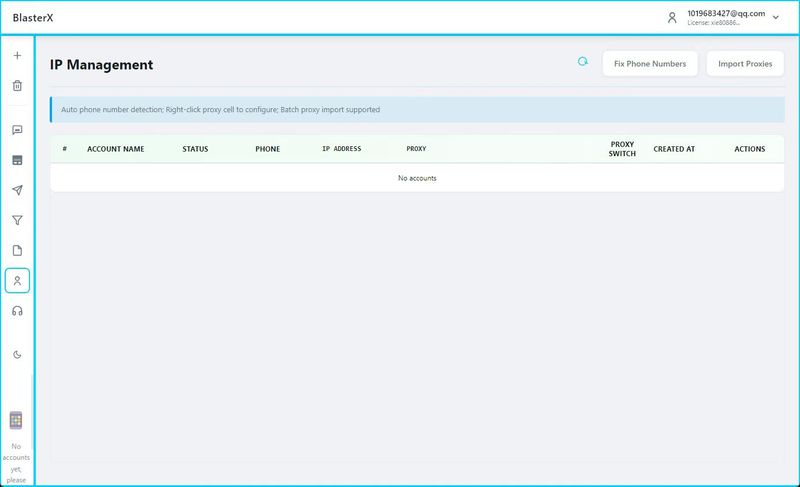Click the plus icon in the sidebar
Viewport: 800px width, 487px height.
(17, 55)
